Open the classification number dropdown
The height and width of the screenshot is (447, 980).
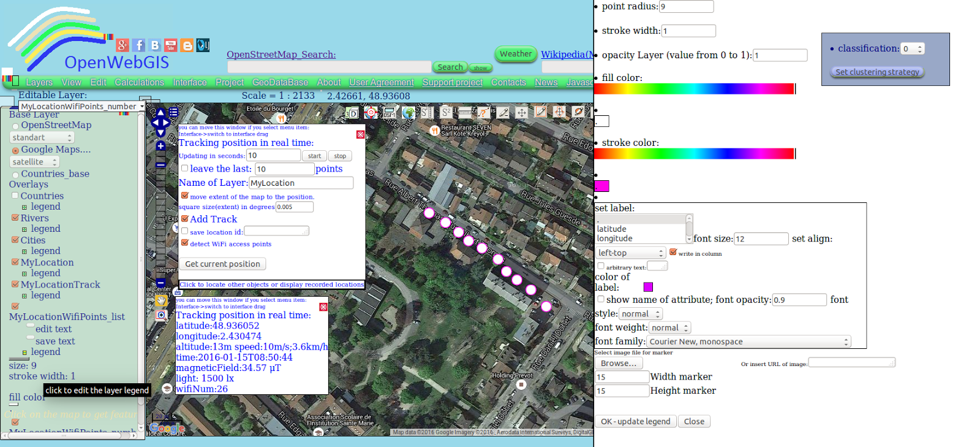(x=913, y=48)
